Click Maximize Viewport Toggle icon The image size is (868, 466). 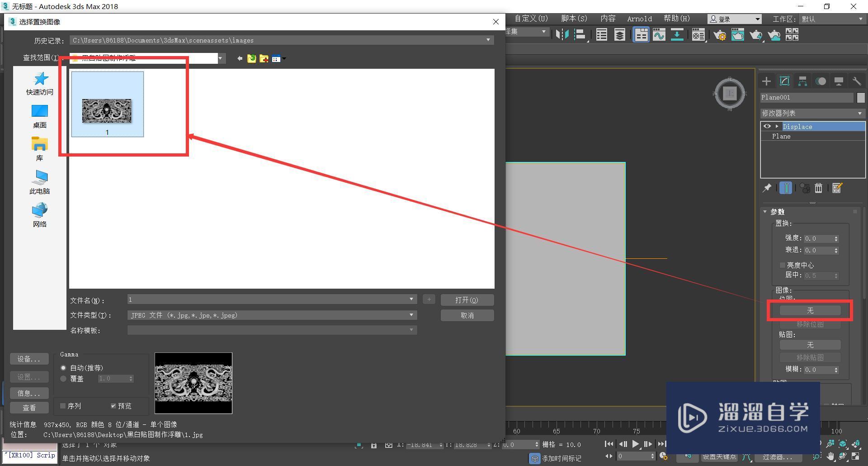[x=856, y=456]
